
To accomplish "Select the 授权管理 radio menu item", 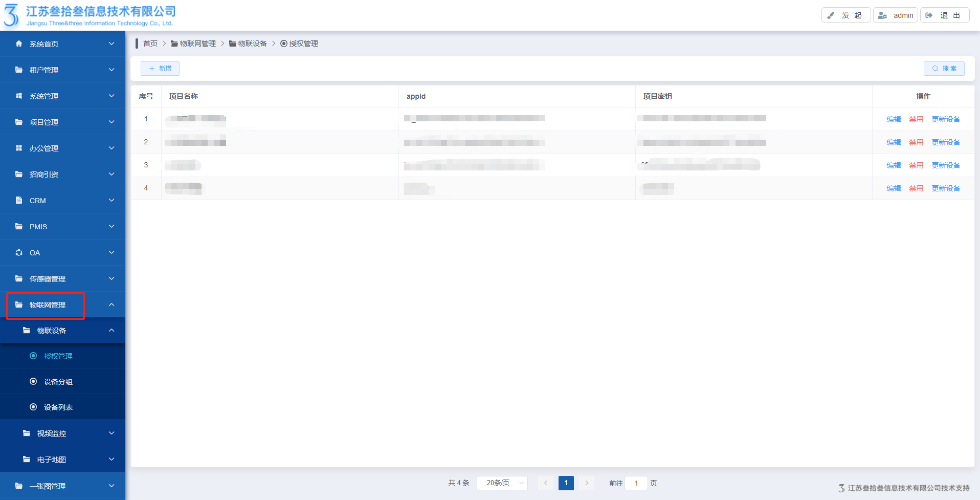I will tap(58, 356).
